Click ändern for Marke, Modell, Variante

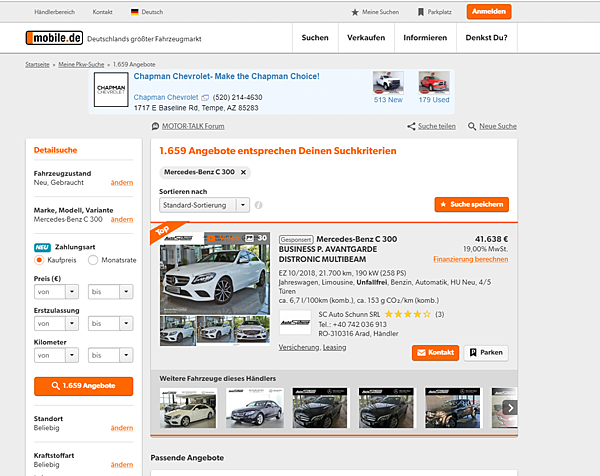122,220
